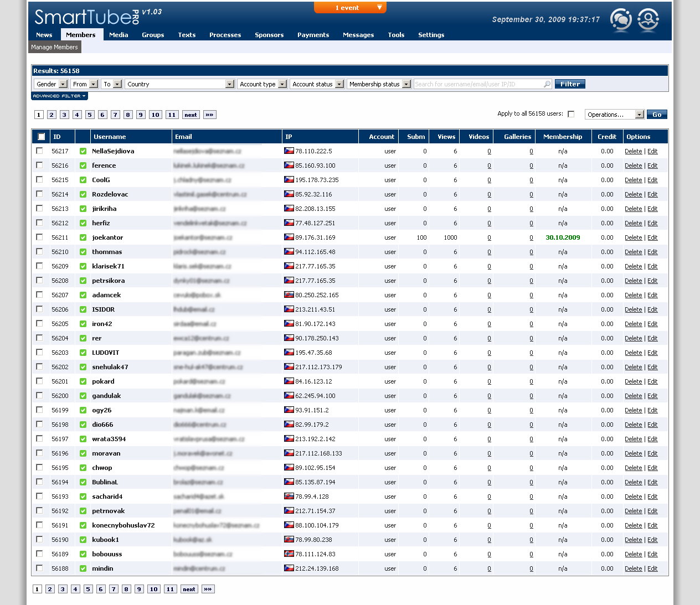Open the Account type dropdown
Viewport: 700px width, 605px height.
click(262, 84)
